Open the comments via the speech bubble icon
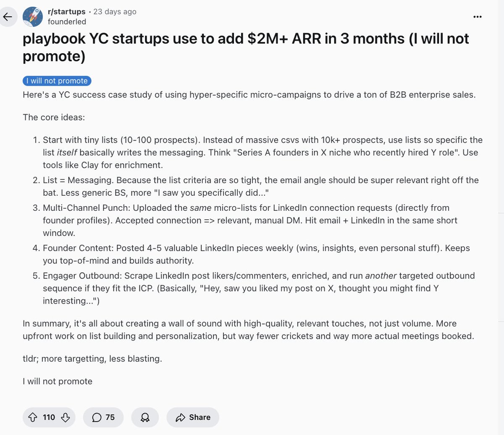The image size is (504, 435). pyautogui.click(x=97, y=417)
